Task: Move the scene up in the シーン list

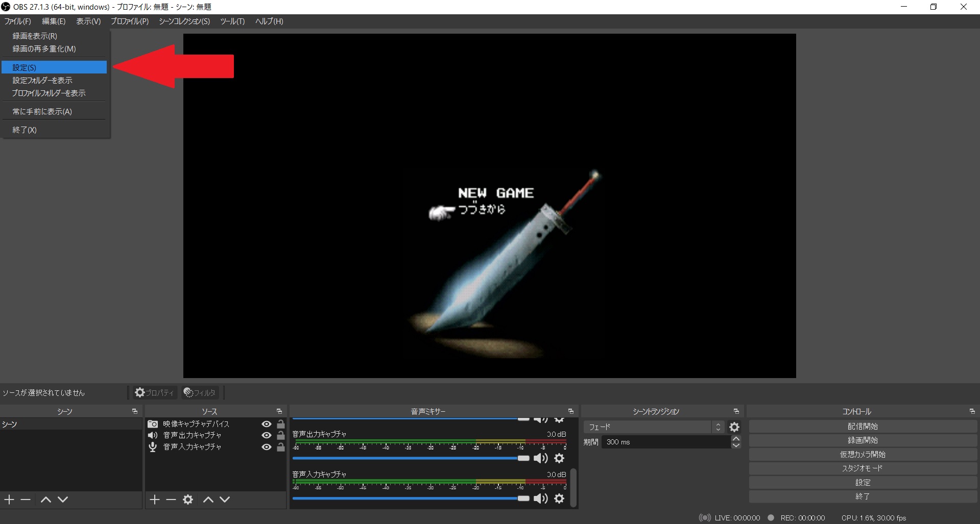Action: coord(46,500)
